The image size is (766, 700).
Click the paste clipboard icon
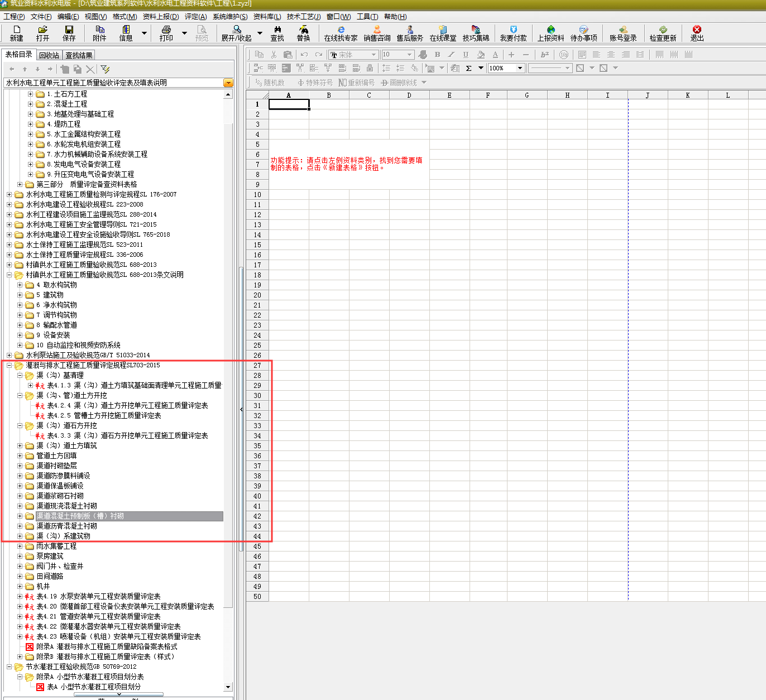click(x=288, y=54)
